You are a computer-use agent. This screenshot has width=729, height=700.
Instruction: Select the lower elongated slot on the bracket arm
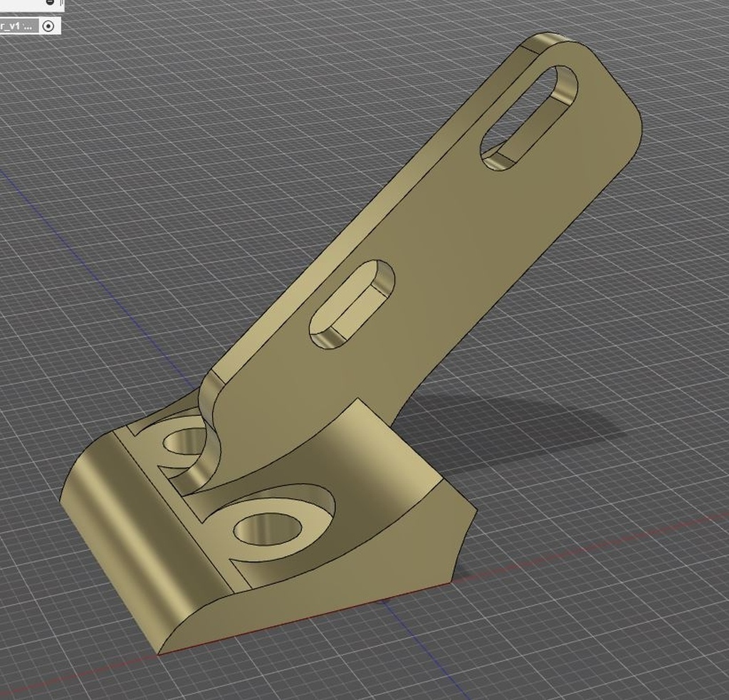pos(352,304)
